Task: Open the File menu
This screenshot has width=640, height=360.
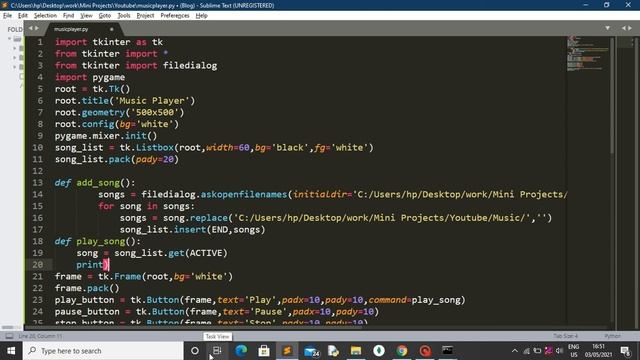Action: tap(7, 16)
